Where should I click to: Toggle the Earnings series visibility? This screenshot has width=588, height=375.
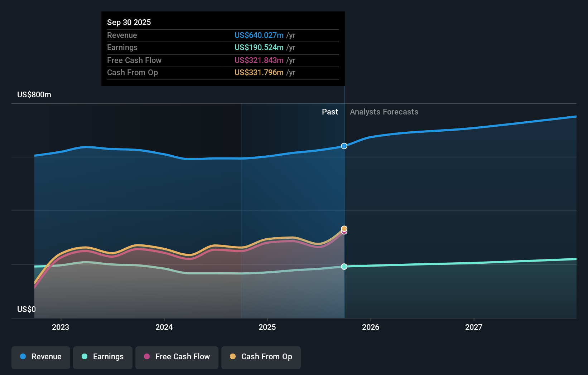pyautogui.click(x=102, y=357)
